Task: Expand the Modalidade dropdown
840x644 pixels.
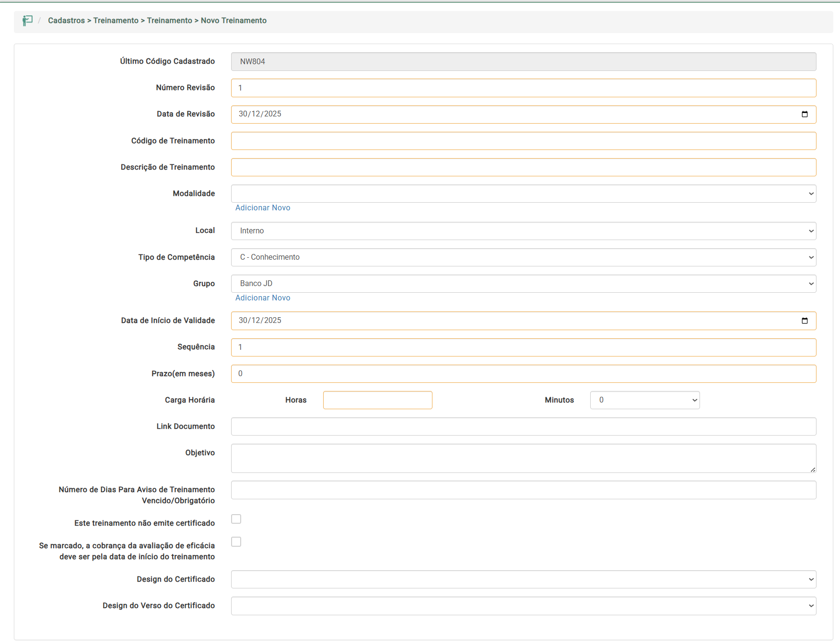Action: [x=523, y=194]
